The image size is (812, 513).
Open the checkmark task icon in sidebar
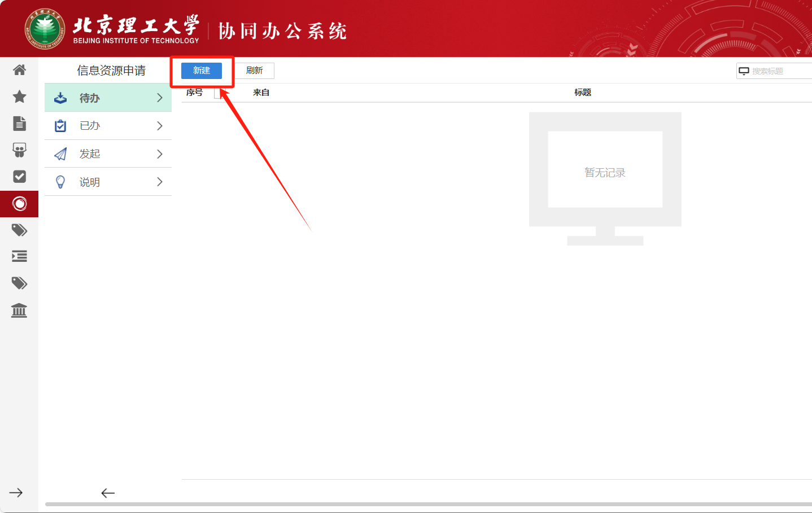pos(19,177)
